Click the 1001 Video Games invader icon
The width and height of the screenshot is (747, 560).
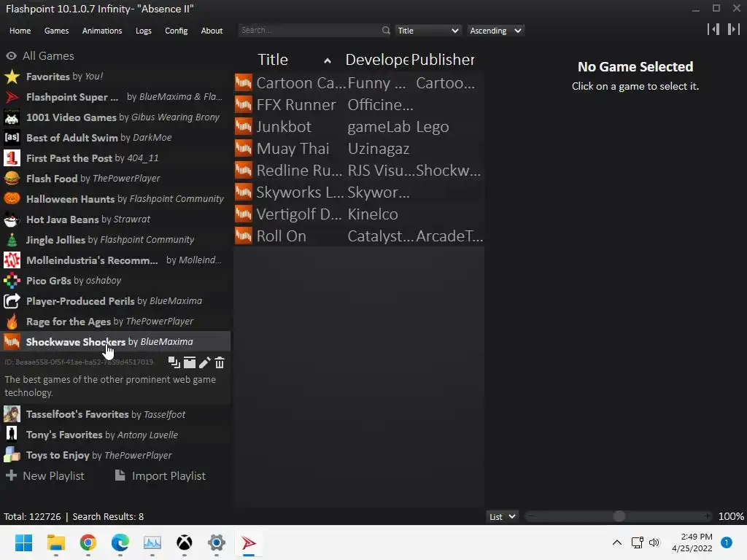tap(12, 117)
